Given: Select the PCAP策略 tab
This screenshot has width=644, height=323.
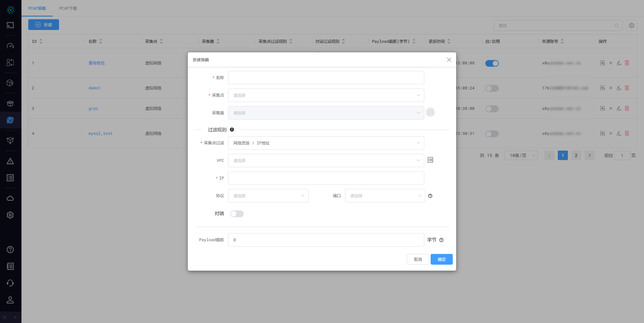Looking at the screenshot, I should tap(37, 8).
